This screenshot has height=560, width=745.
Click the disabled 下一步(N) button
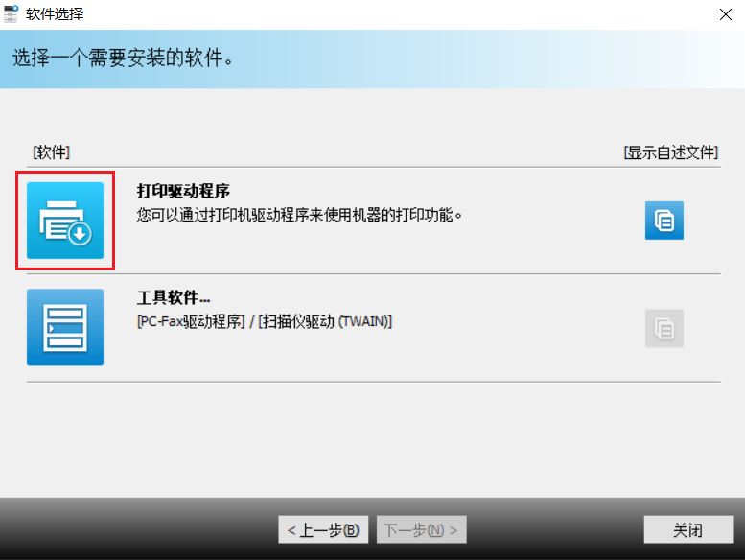click(422, 529)
